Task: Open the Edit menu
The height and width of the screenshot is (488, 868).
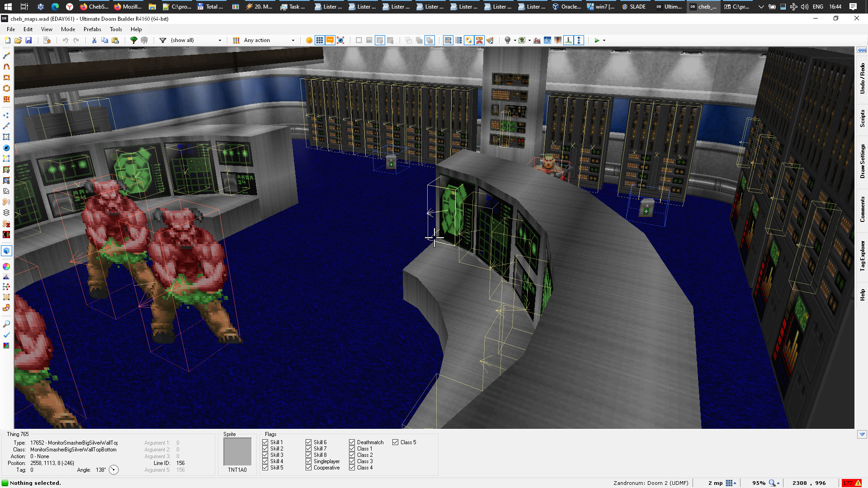Action: click(x=28, y=29)
